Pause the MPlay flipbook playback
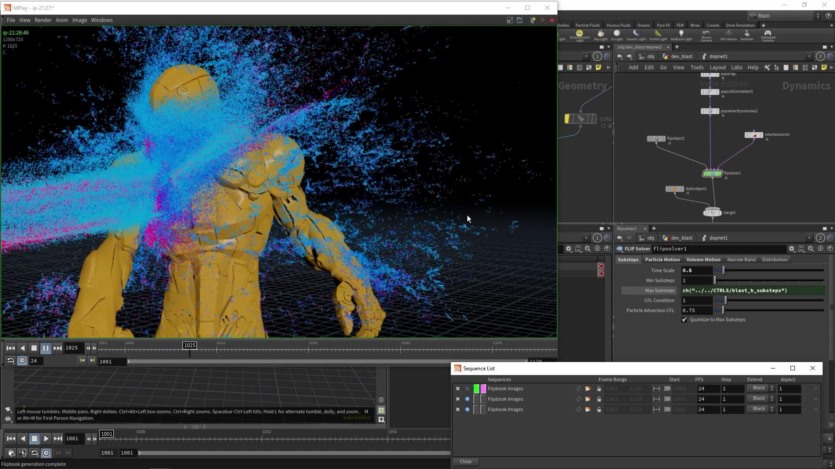Viewport: 835px width, 469px height. 45,348
